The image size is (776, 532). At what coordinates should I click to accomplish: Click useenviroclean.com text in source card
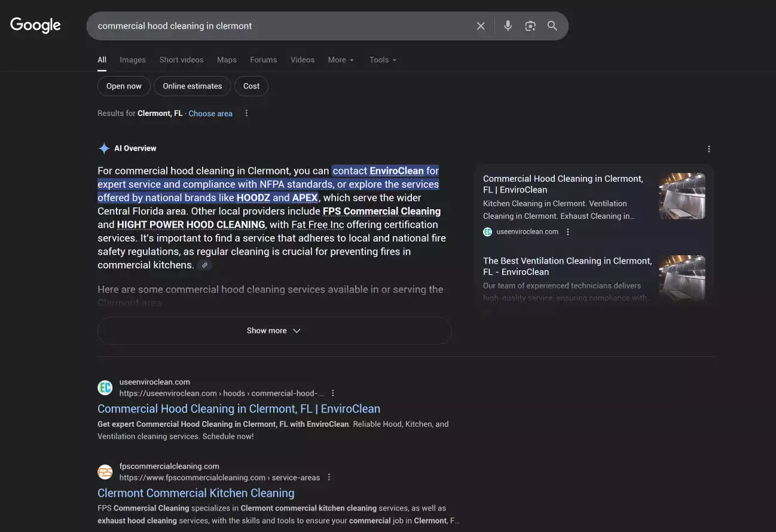click(527, 232)
